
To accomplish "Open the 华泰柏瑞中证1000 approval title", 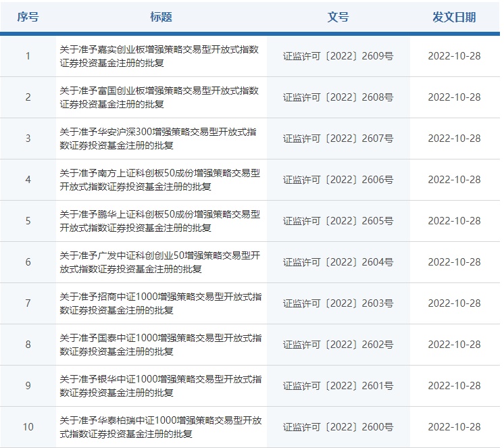I will [160, 427].
